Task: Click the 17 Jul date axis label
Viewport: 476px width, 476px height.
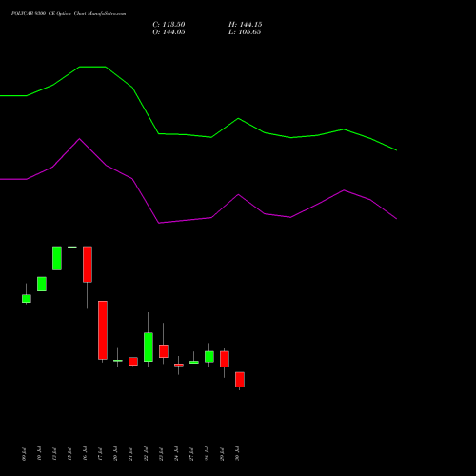Action: pos(100,454)
